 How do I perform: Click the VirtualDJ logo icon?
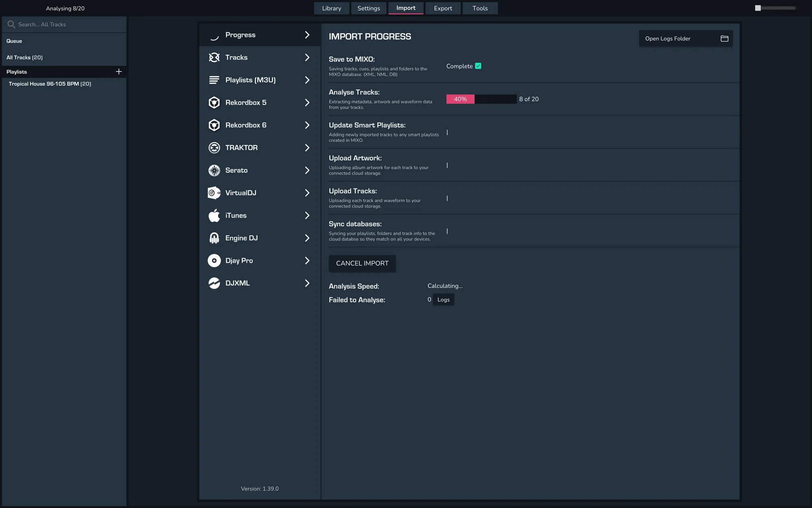coord(214,193)
